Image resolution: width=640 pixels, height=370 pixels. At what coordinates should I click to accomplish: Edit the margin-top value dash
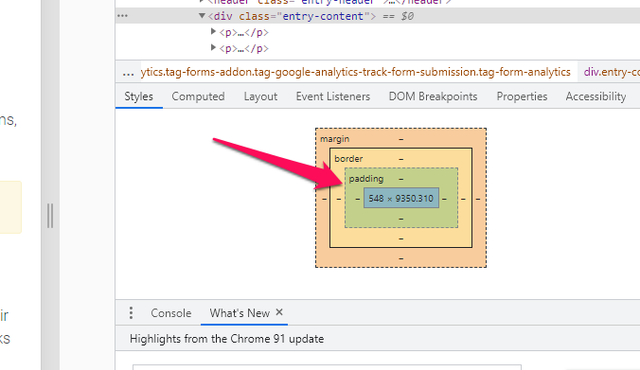pyautogui.click(x=401, y=139)
